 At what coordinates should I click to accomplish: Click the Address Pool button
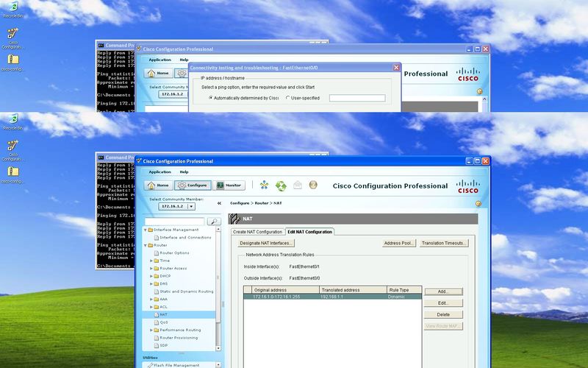coord(399,243)
